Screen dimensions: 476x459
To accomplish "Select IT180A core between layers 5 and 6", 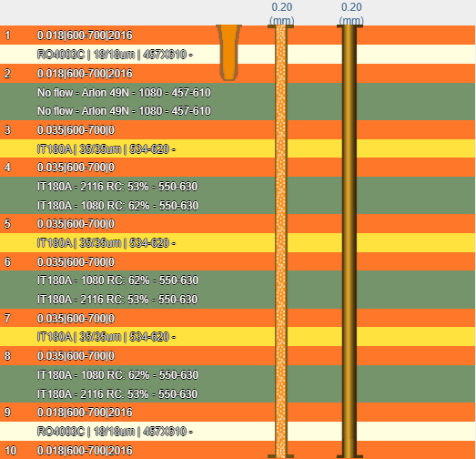I will pos(238,243).
